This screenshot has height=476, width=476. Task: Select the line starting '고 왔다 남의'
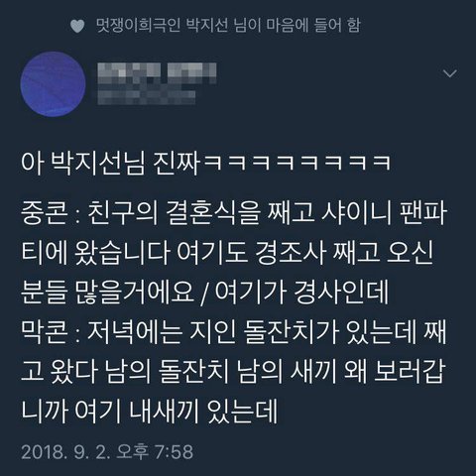point(232,373)
